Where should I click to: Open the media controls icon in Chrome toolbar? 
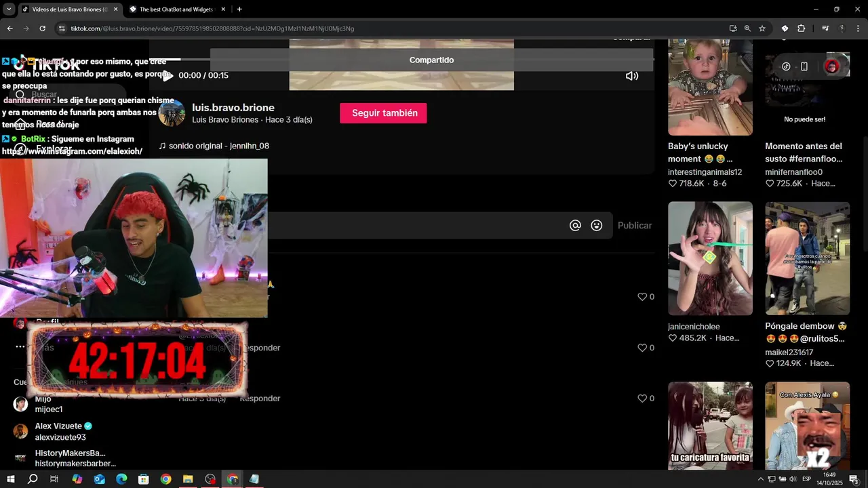(825, 28)
